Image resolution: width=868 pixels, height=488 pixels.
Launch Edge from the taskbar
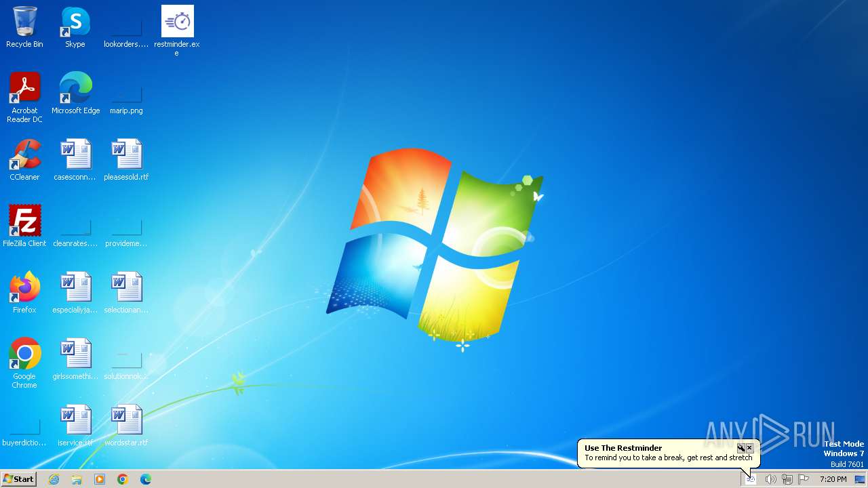pos(146,479)
